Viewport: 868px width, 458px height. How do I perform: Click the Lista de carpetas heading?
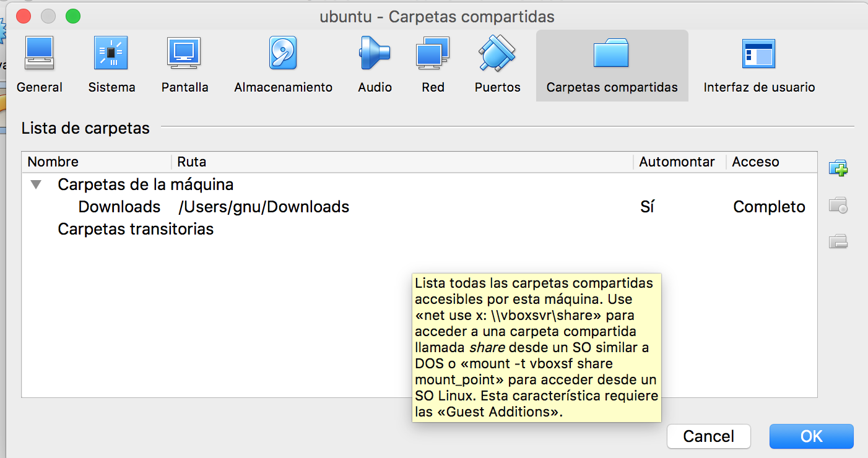[85, 128]
